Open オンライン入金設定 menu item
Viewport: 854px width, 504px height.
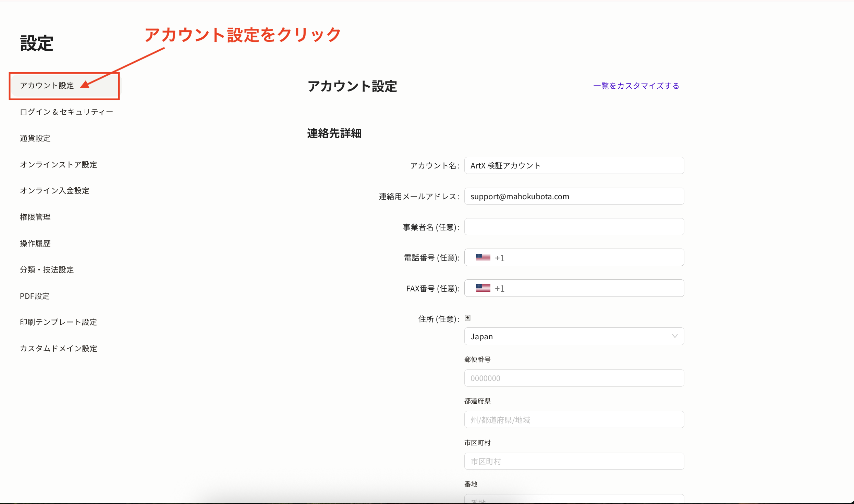(54, 191)
